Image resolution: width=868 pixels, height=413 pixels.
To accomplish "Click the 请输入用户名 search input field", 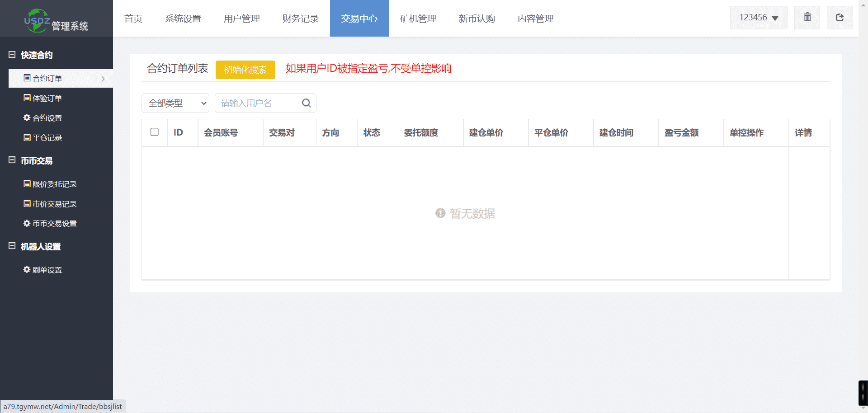I will [x=258, y=103].
